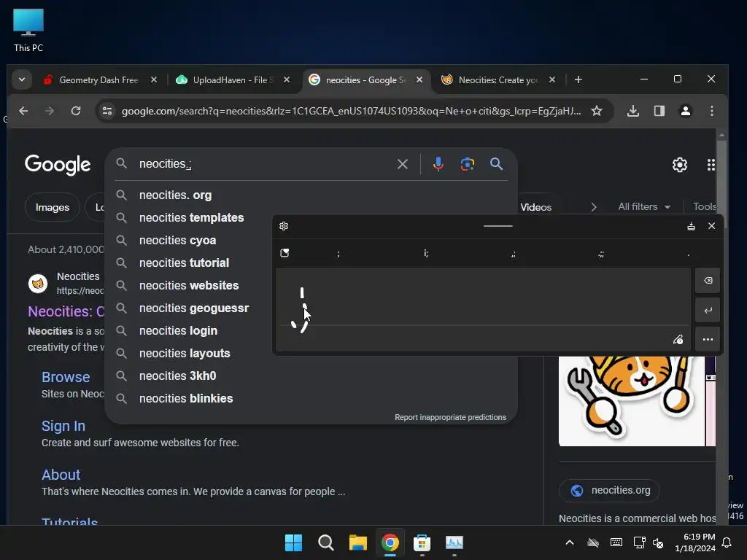Image resolution: width=747 pixels, height=560 pixels.
Task: Switch to Neocities: Create your tab
Action: pos(498,80)
